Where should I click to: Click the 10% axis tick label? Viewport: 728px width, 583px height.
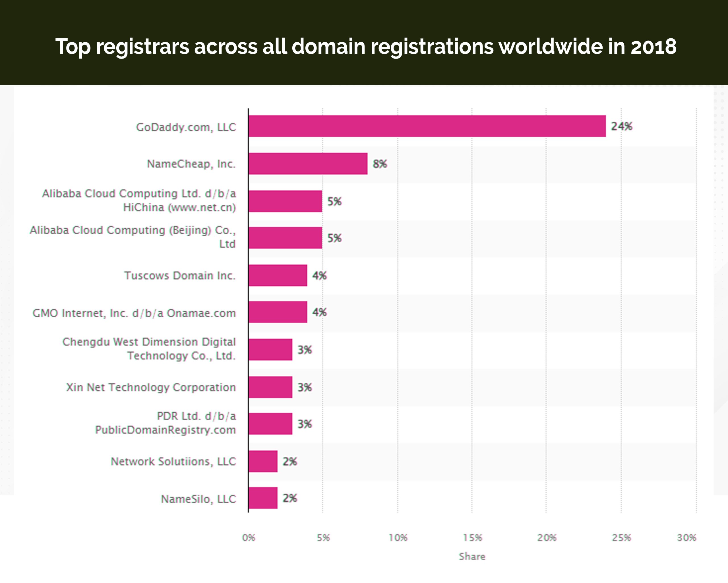click(x=398, y=537)
